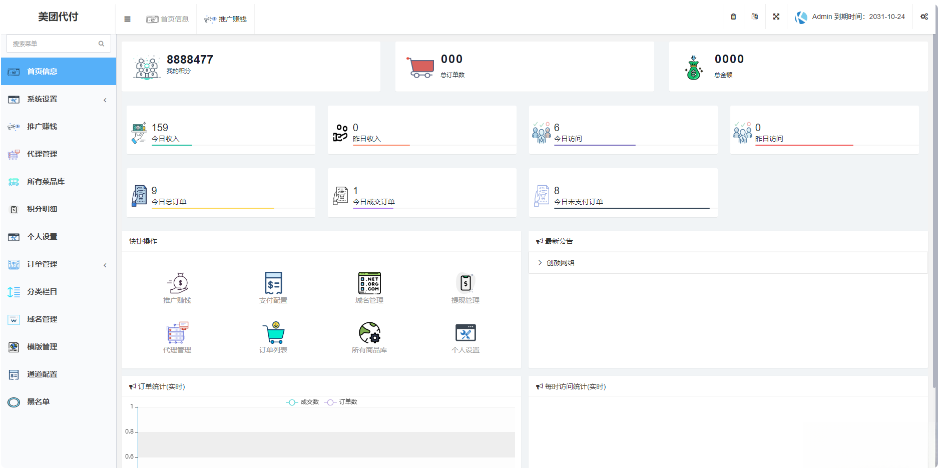938x471 pixels.
Task: Toggle the 订单数 legend series in chart
Action: point(343,402)
